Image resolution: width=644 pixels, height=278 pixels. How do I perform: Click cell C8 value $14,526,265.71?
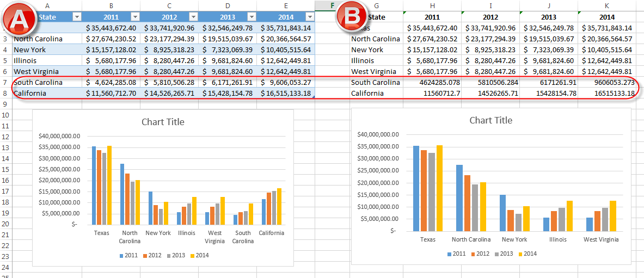click(x=169, y=93)
